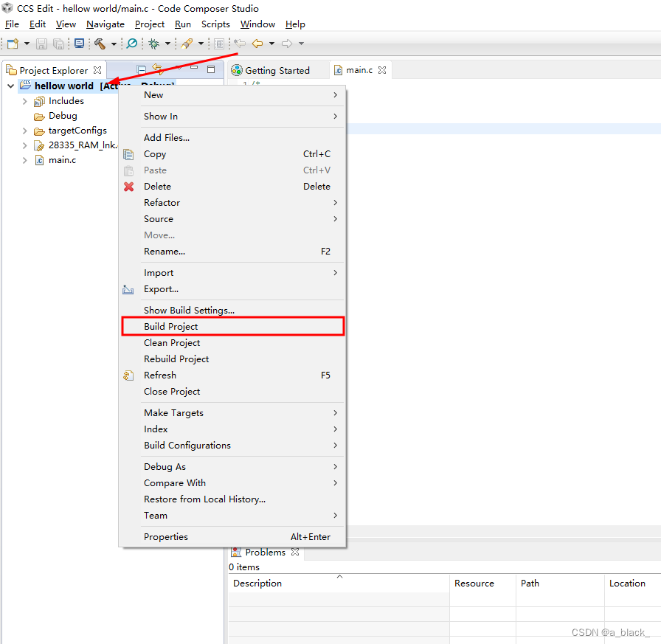Image resolution: width=661 pixels, height=644 pixels.
Task: Click the Copy icon in context menu
Action: coord(128,154)
